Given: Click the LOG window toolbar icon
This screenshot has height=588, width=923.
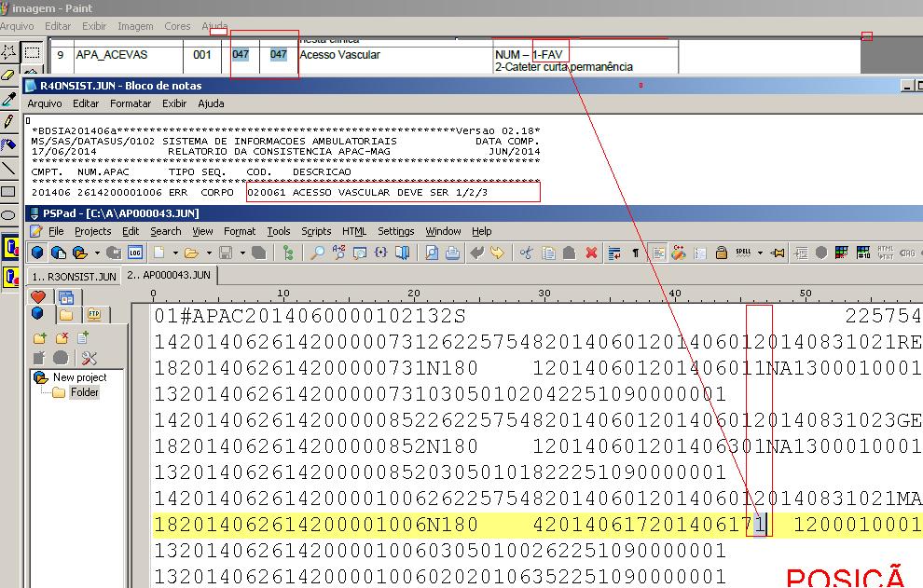Looking at the screenshot, I should click(135, 253).
